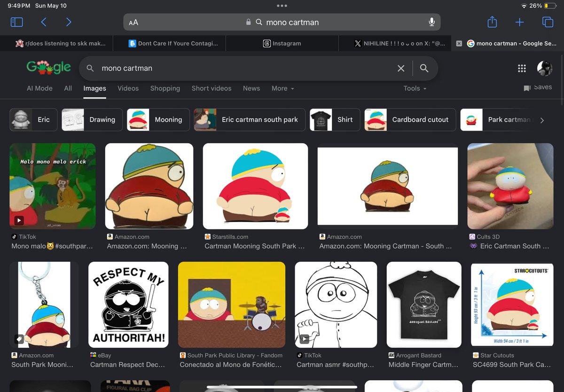Click the Google doodle logo
Viewport: 564px width, 392px height.
[48, 68]
